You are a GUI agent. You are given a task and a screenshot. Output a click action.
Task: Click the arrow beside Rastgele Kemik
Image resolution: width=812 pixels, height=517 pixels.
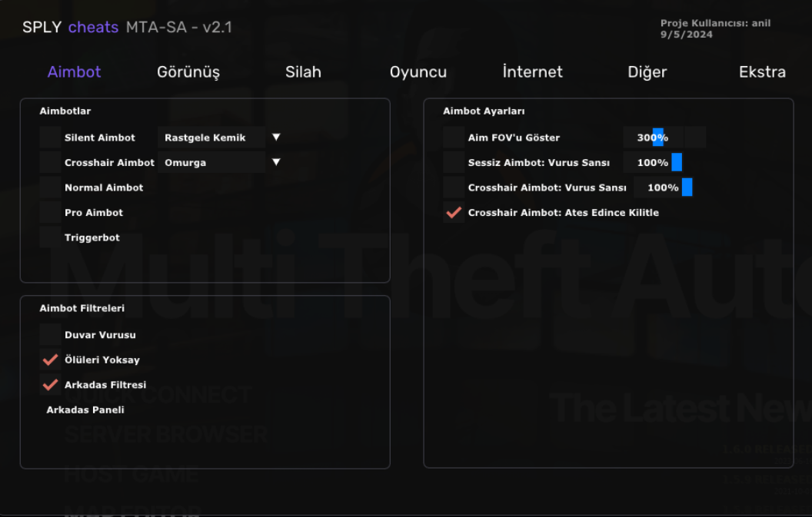[x=276, y=138]
